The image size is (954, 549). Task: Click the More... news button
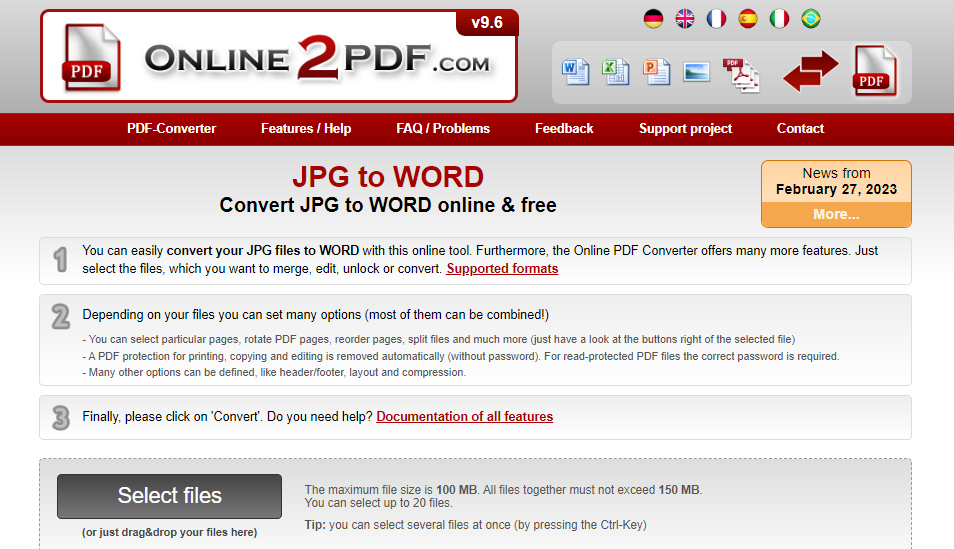(836, 214)
